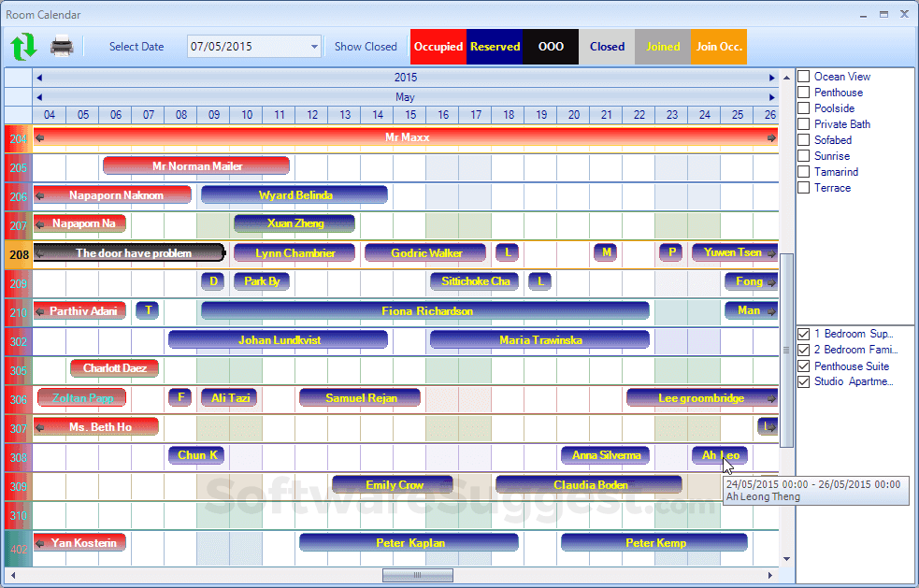Select the Emily Crow reservation
The image size is (919, 588).
(393, 485)
